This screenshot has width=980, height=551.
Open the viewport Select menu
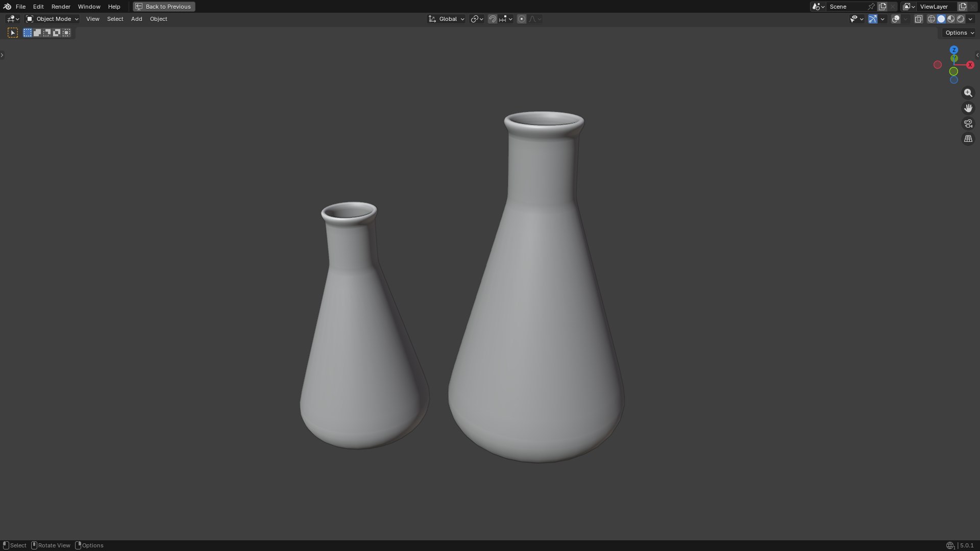click(115, 19)
